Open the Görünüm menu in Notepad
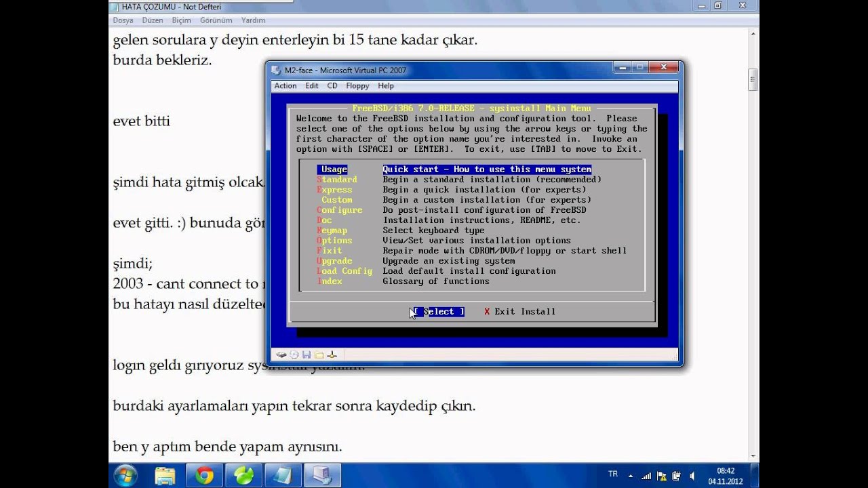This screenshot has height=488, width=868. pyautogui.click(x=216, y=20)
